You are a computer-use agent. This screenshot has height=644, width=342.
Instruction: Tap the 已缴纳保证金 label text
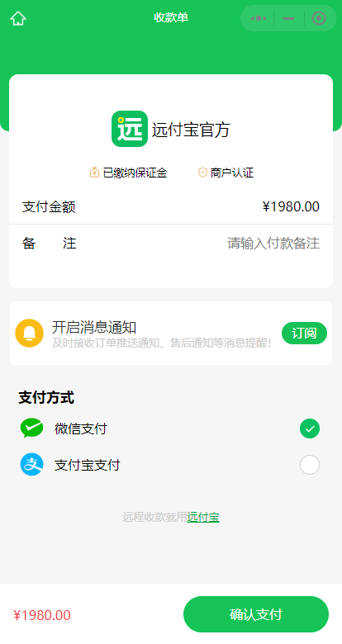click(135, 173)
